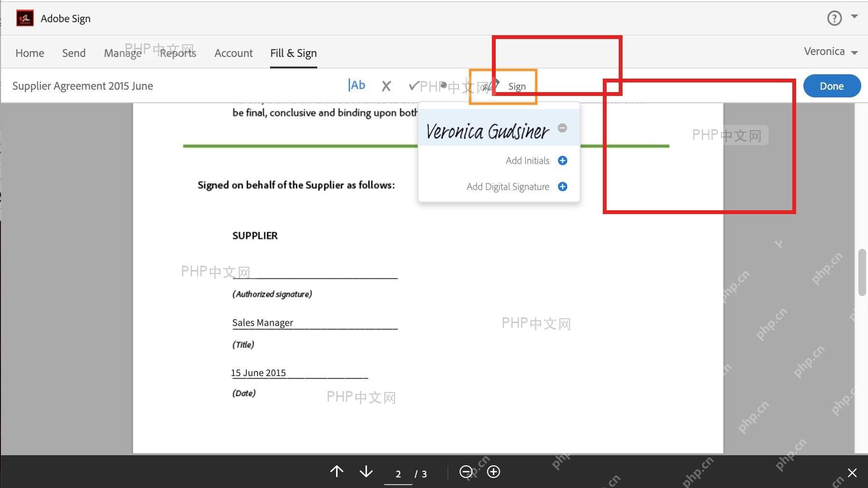This screenshot has width=868, height=488.
Task: Select the Fill & Sign tab
Action: tap(293, 53)
